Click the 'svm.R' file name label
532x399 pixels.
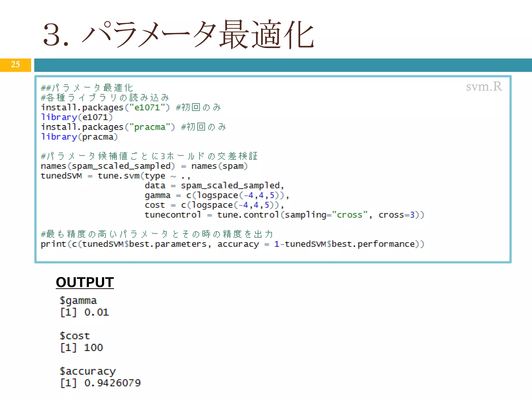484,87
